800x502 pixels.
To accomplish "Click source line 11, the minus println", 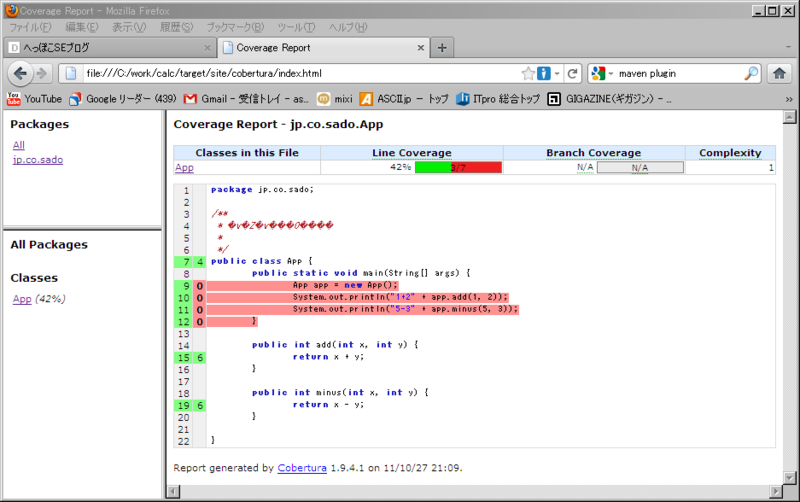I will [x=405, y=309].
